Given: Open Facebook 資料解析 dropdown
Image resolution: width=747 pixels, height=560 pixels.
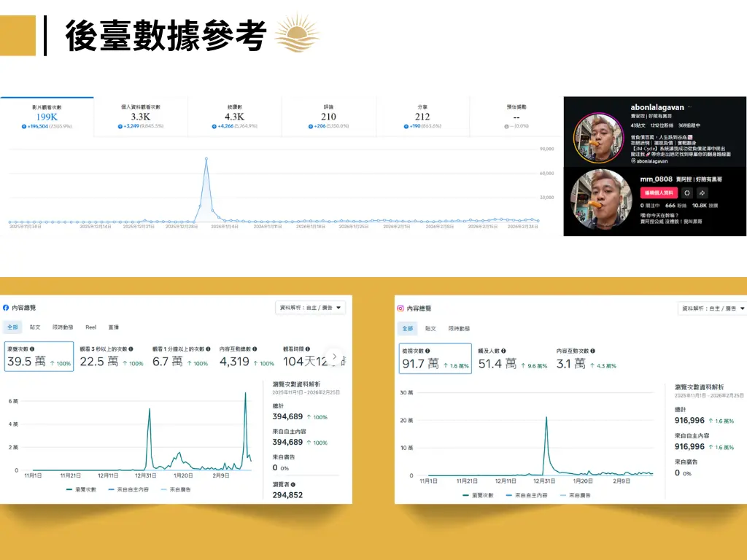Looking at the screenshot, I should (310, 308).
